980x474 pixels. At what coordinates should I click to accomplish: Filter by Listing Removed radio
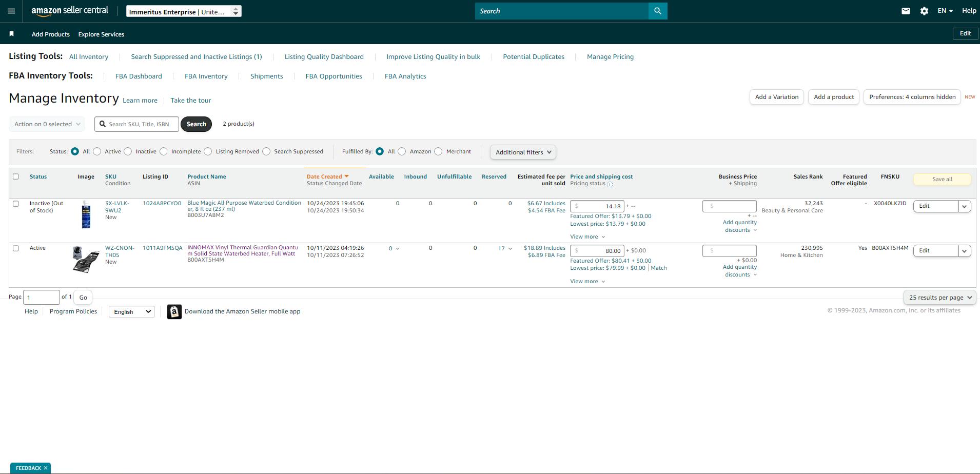click(x=208, y=151)
